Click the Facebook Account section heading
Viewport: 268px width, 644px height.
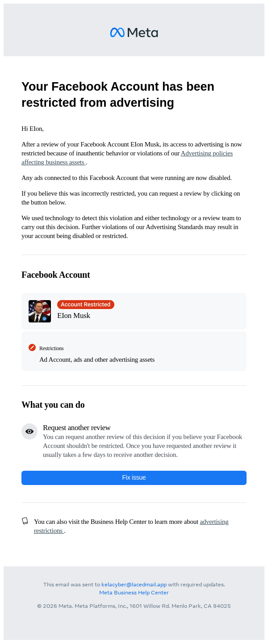tap(56, 275)
